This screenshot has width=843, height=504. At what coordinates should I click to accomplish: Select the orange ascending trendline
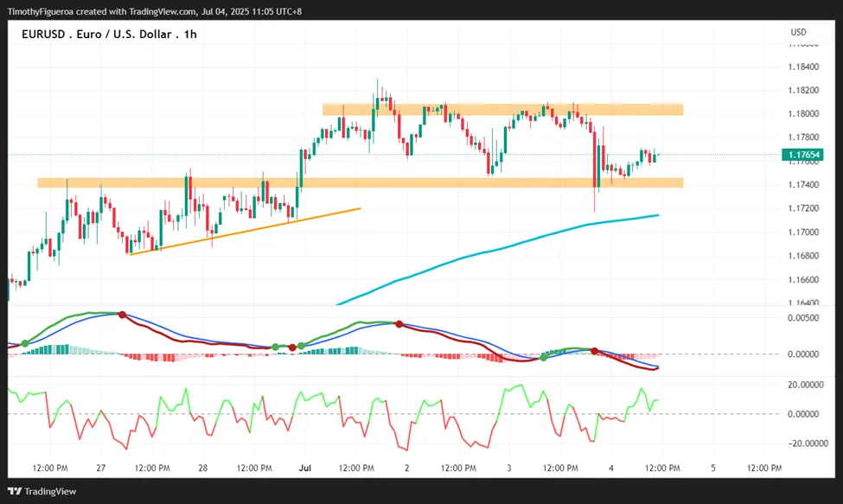click(x=246, y=231)
